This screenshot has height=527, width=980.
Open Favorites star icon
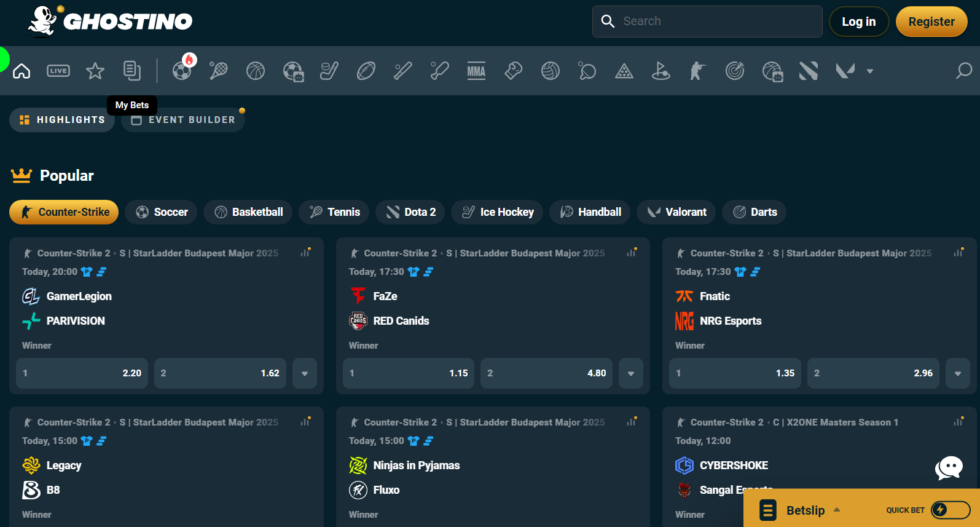[x=95, y=71]
